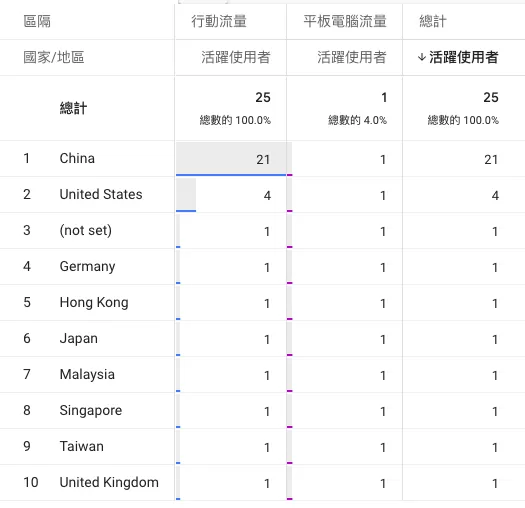Click 活躍使用者 header under 行動流量
Viewport: 525px width, 508px height.
click(x=236, y=57)
